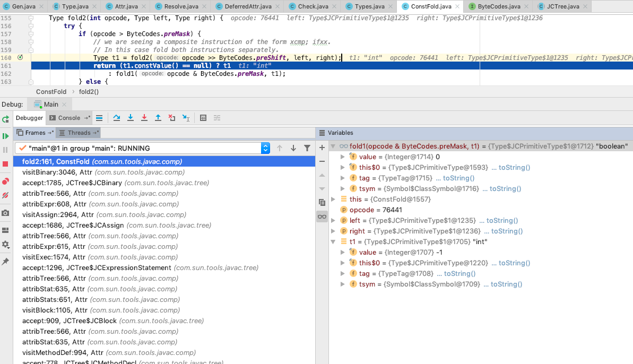Click threads view hamburger icon in toolbar
This screenshot has width=633, height=364.
(x=99, y=118)
